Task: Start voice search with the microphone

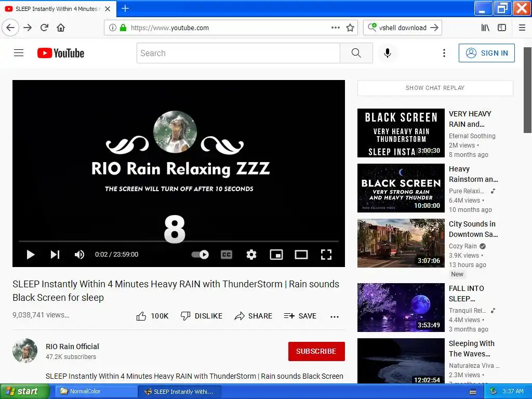Action: 388,53
